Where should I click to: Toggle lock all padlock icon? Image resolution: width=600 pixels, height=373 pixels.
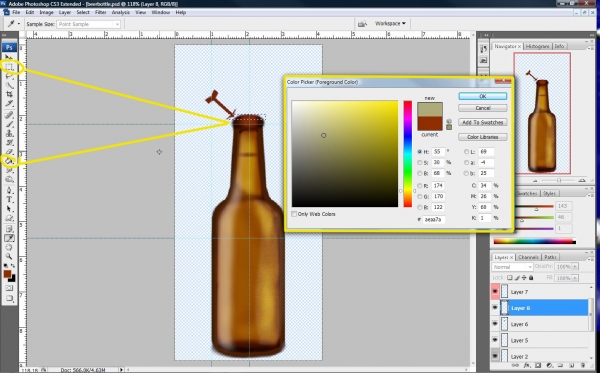tap(531, 278)
